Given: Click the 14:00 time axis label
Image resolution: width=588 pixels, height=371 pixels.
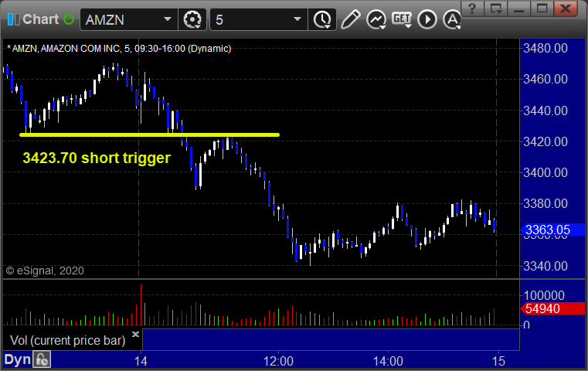Looking at the screenshot, I should 388,361.
